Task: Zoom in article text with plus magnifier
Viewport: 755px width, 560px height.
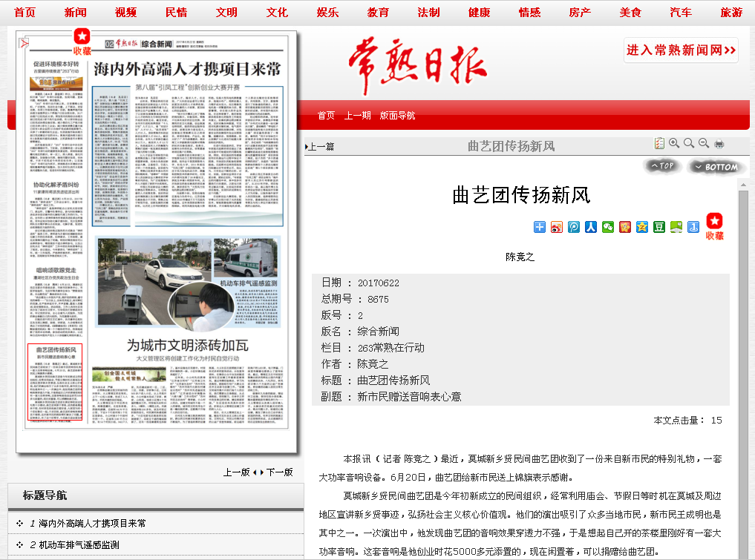Action: tap(674, 143)
